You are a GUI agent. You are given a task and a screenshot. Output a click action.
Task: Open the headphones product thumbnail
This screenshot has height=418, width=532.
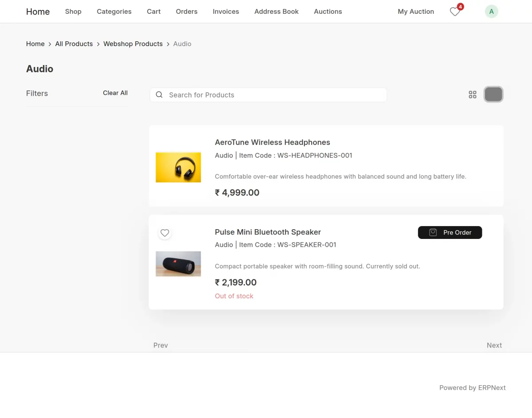coord(178,167)
